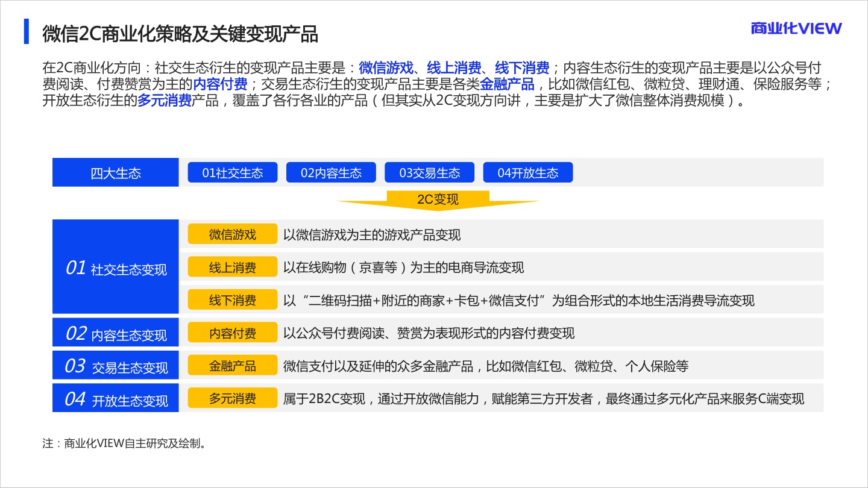Click text 以微信游戏为主的游戏产品变现
Image resolution: width=868 pixels, height=488 pixels.
pyautogui.click(x=372, y=235)
